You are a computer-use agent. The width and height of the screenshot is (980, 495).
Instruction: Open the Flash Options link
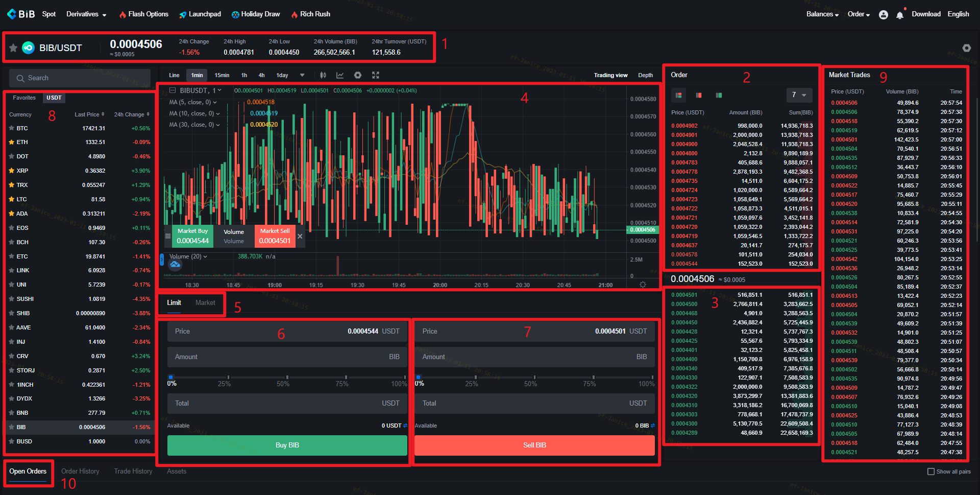point(144,14)
